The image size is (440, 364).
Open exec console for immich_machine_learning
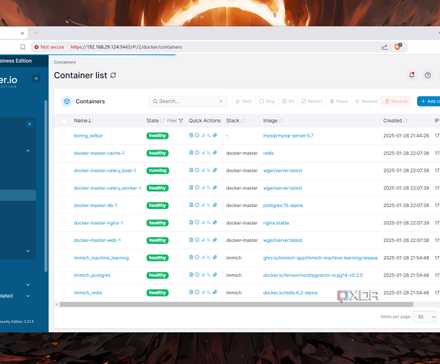coord(209,257)
